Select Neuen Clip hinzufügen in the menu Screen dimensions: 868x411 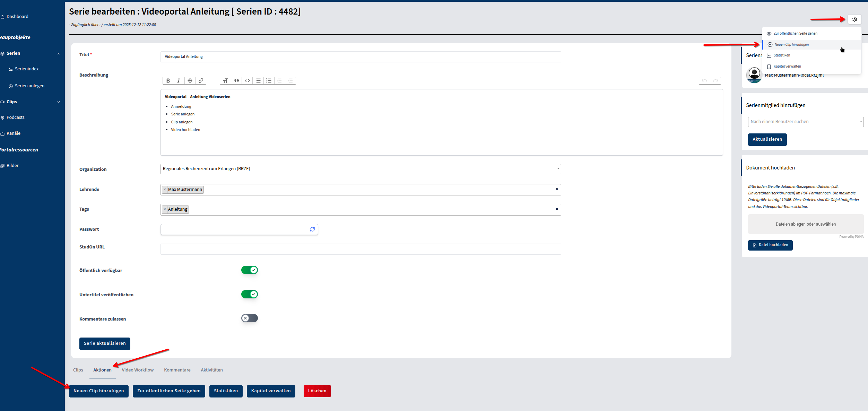[x=791, y=45]
